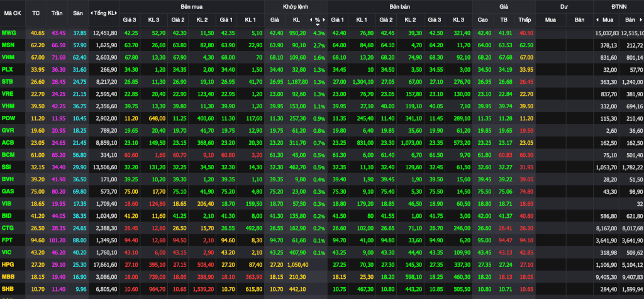This screenshot has width=644, height=299.
Task: Click CTG foreign buy 8,167,00
Action: tap(608, 228)
